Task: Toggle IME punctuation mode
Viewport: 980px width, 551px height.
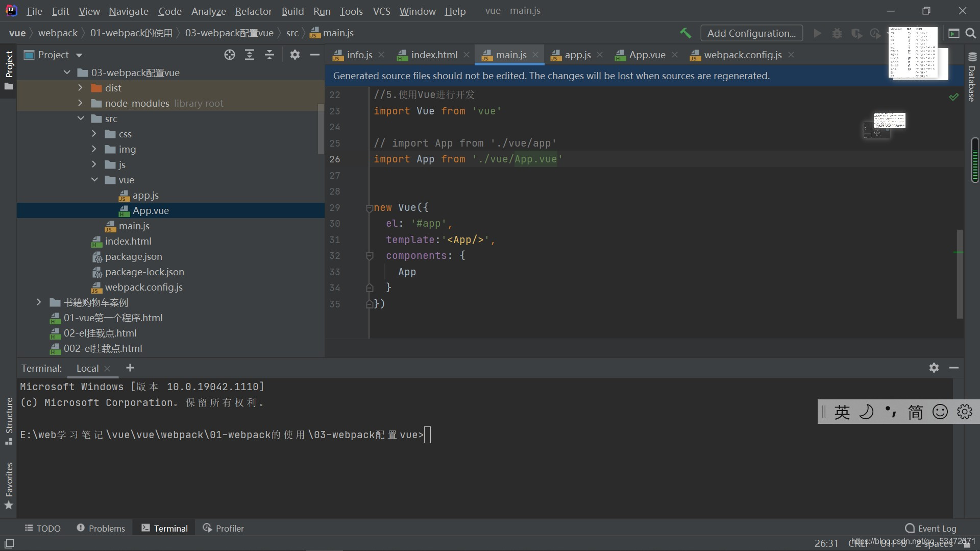Action: (x=891, y=412)
